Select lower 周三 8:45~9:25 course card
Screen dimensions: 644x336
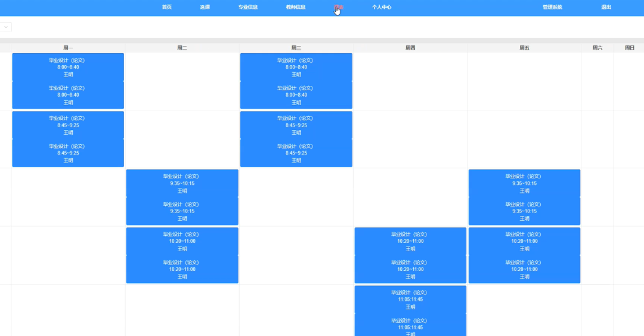click(x=296, y=153)
